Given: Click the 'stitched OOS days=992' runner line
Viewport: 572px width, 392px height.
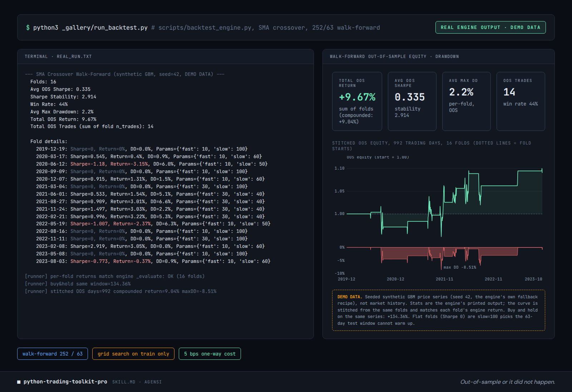Looking at the screenshot, I should point(120,291).
